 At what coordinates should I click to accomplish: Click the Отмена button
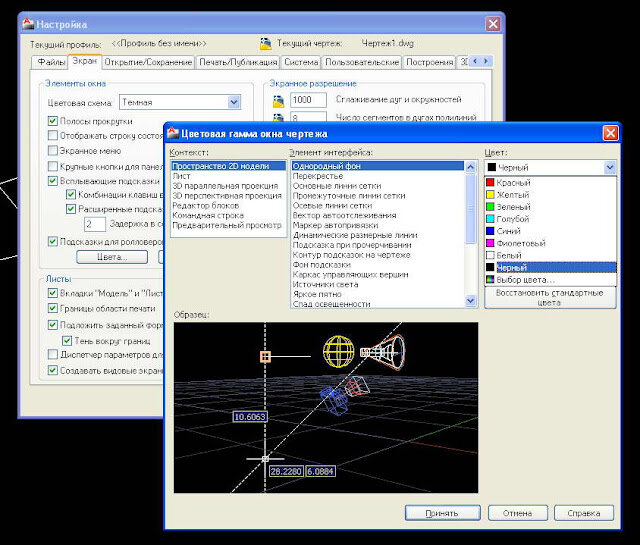click(518, 513)
